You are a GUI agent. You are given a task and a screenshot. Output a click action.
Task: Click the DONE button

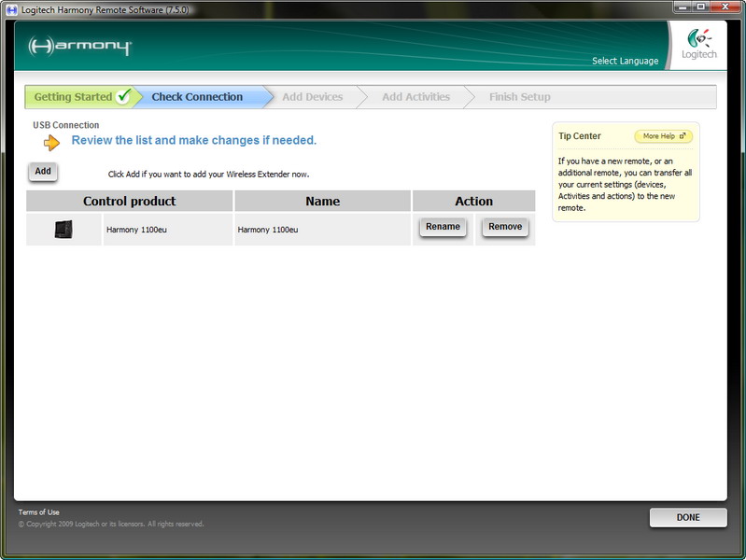coord(687,517)
